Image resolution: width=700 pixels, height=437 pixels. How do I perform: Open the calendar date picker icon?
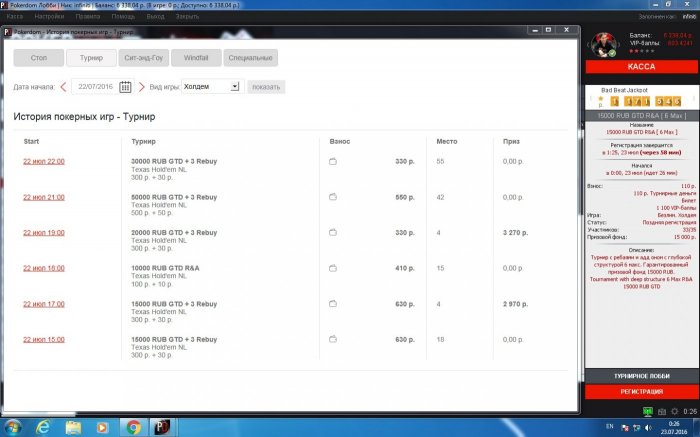(125, 87)
